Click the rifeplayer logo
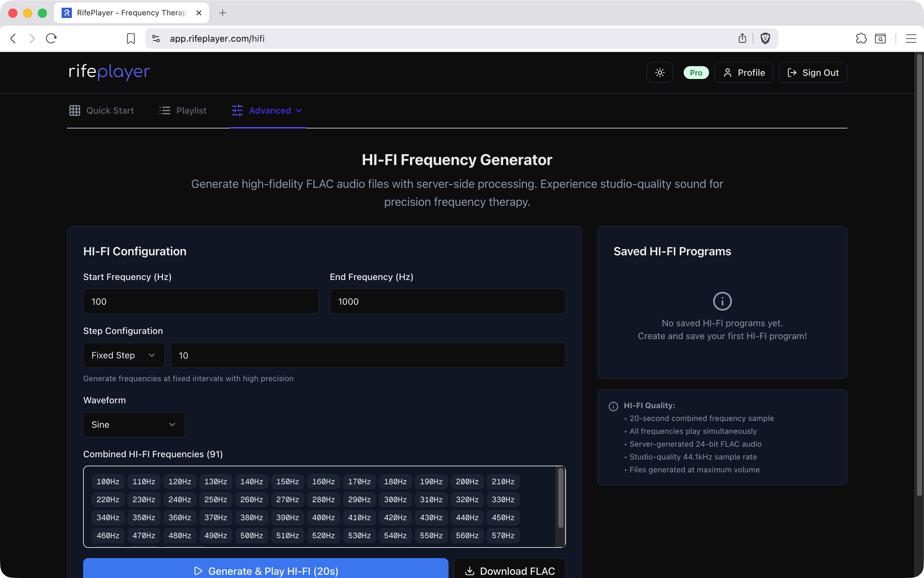Screen dimensions: 924x578 (110, 72)
